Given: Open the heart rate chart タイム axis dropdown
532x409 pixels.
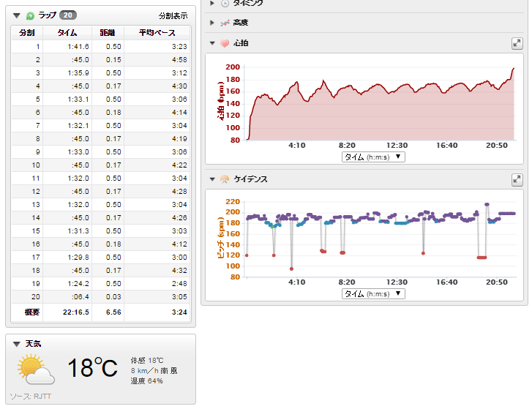Looking at the screenshot, I should pyautogui.click(x=372, y=157).
